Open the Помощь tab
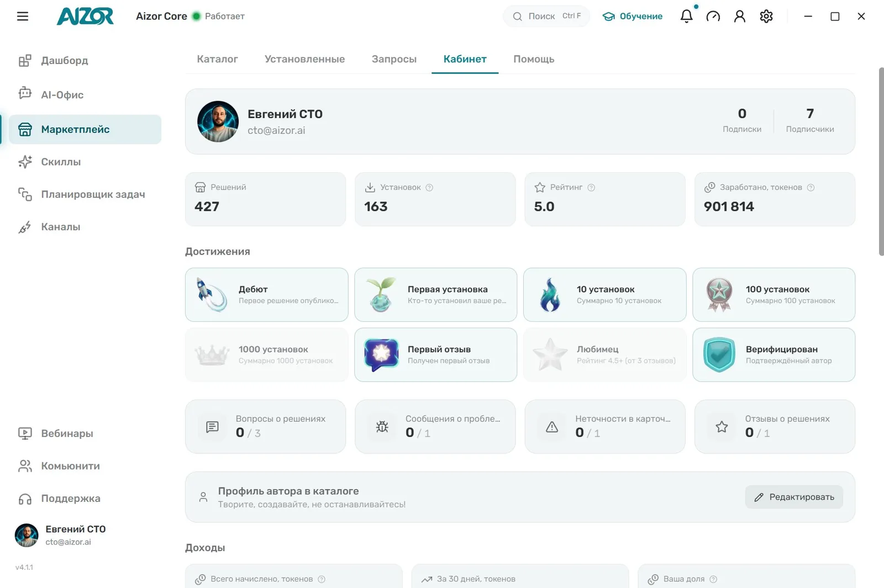Viewport: 884px width, 588px height. coord(534,59)
